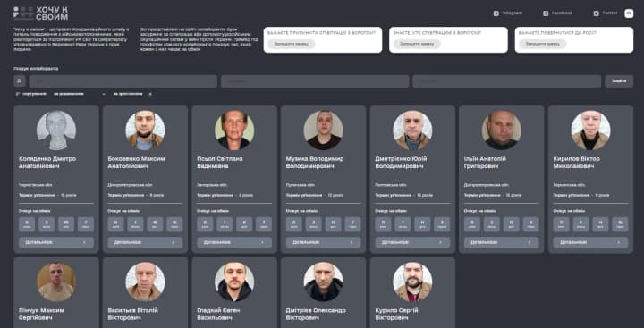The width and height of the screenshot is (644, 328).
Task: Open details for Кирилов Віктор card
Action: pyautogui.click(x=590, y=242)
